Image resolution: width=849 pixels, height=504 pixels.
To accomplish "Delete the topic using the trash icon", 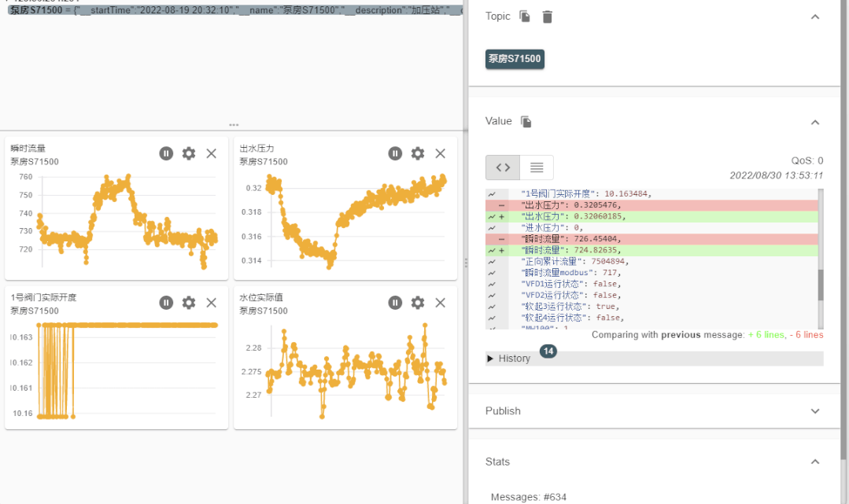I will click(x=548, y=17).
